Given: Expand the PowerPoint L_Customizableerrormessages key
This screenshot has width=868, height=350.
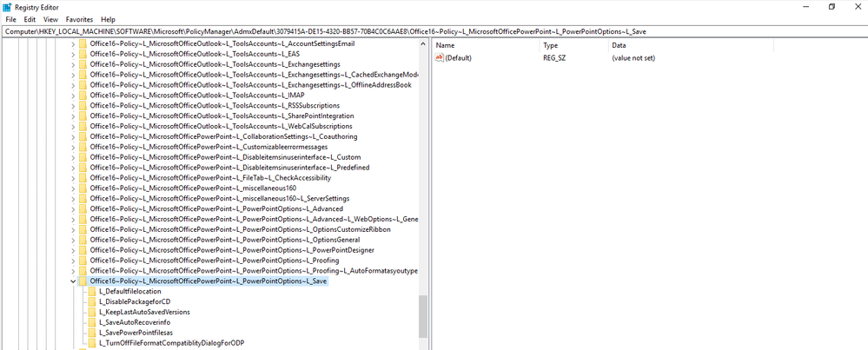Looking at the screenshot, I should (73, 147).
